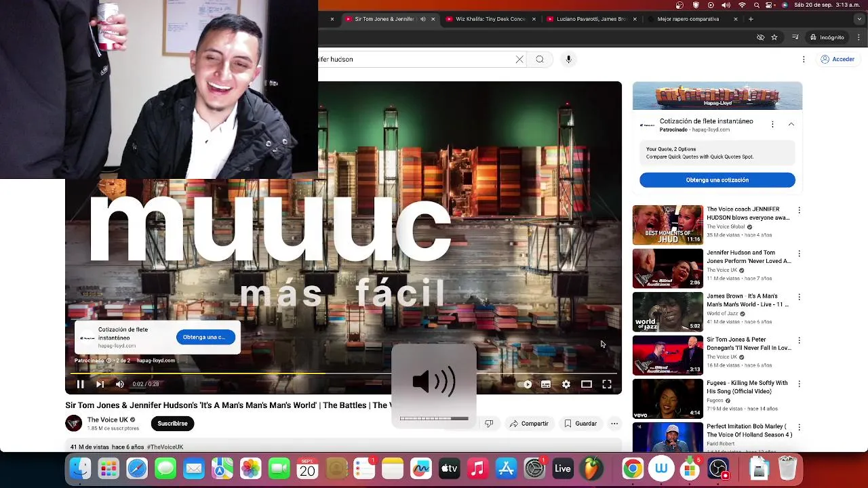Open options for James Brown video
868x488 pixels.
(799, 297)
